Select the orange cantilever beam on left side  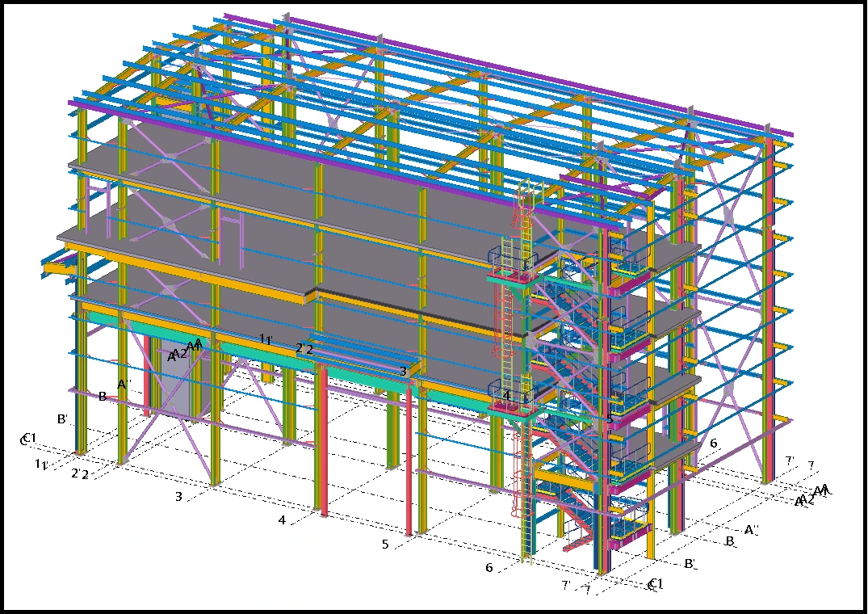point(61,267)
